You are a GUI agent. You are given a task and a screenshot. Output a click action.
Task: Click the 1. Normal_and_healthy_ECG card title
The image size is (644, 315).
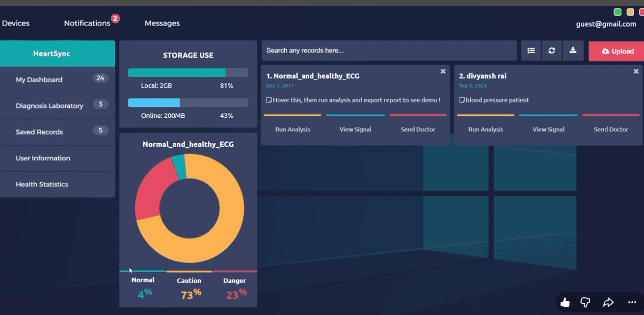click(313, 76)
